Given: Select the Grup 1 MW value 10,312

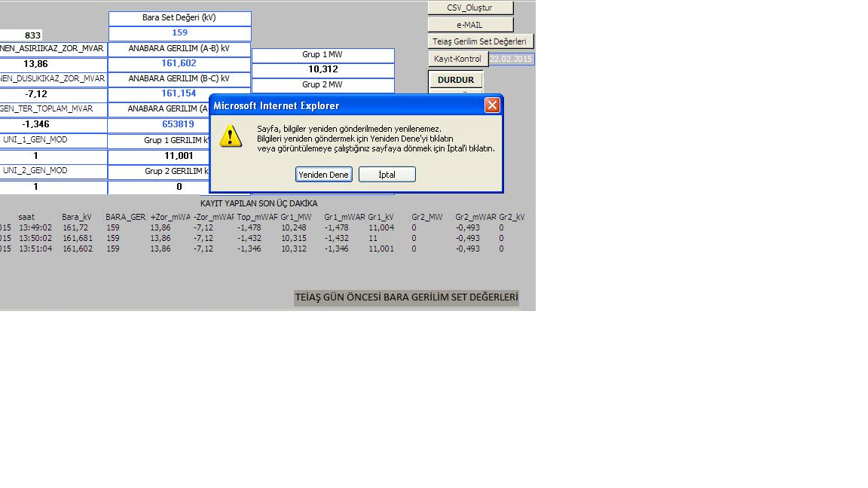Looking at the screenshot, I should pos(322,69).
